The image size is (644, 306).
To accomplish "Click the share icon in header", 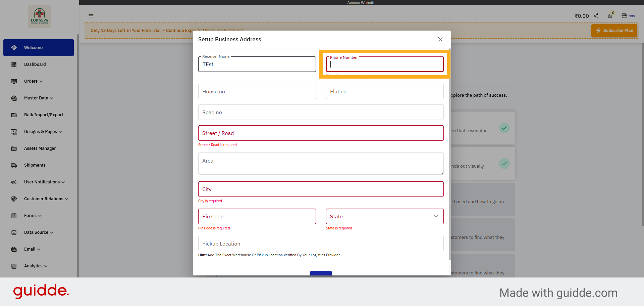I will pyautogui.click(x=596, y=16).
